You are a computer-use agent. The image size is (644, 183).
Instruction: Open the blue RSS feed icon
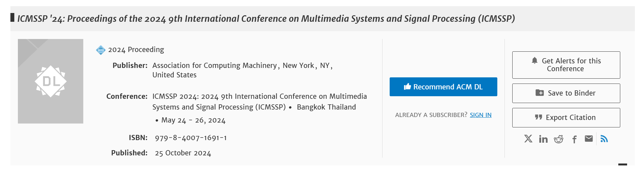click(604, 139)
